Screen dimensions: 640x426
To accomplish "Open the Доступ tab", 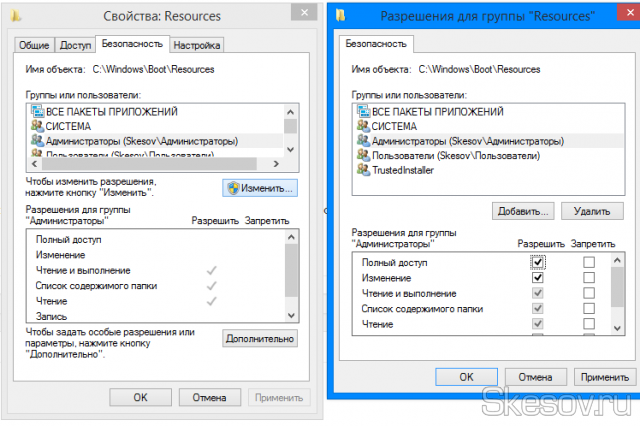I will pos(75,45).
